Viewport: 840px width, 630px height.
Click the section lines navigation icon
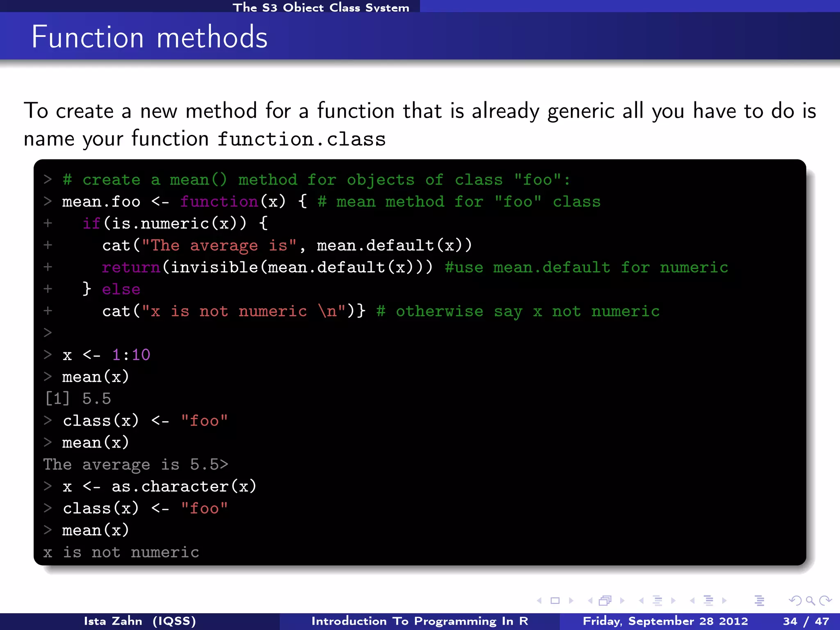click(708, 601)
